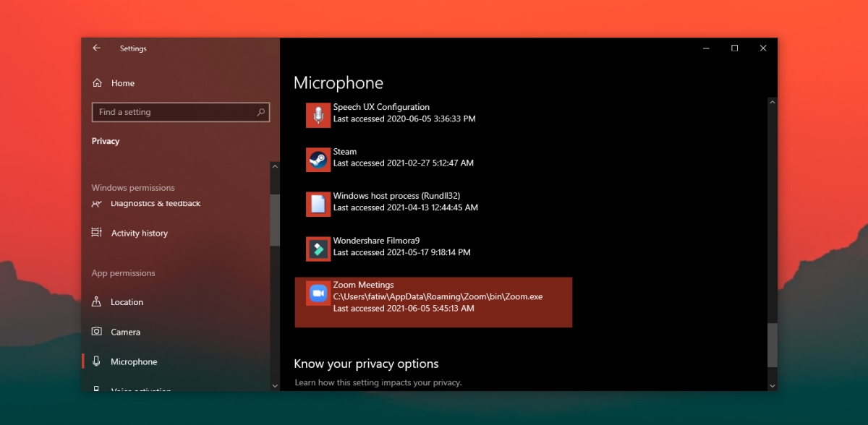
Task: Click the Location icon in sidebar
Action: [x=97, y=302]
